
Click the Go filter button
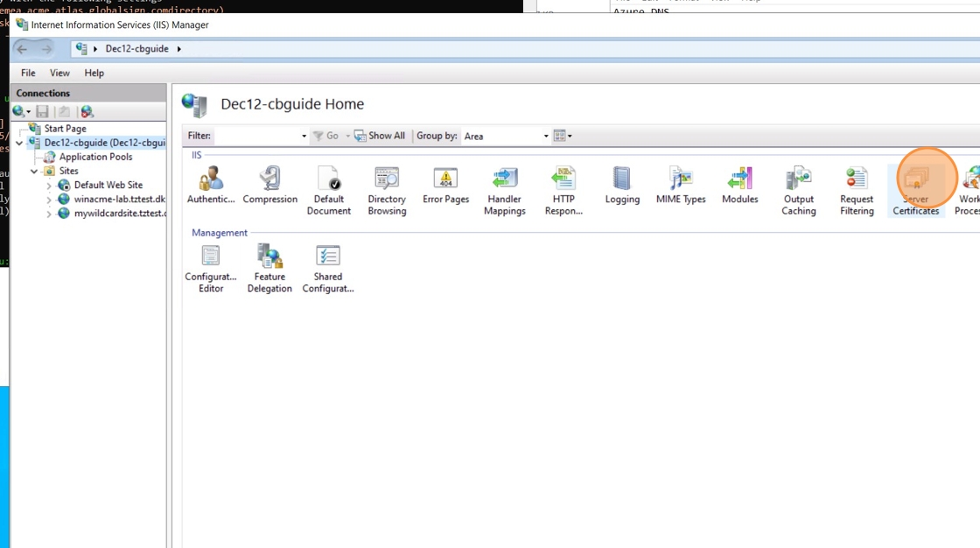click(x=325, y=136)
